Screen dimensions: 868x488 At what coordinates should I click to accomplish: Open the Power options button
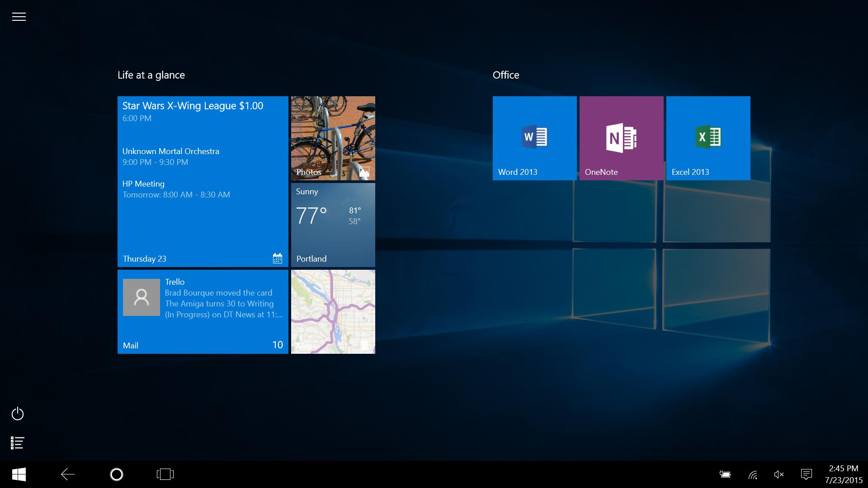pyautogui.click(x=18, y=413)
